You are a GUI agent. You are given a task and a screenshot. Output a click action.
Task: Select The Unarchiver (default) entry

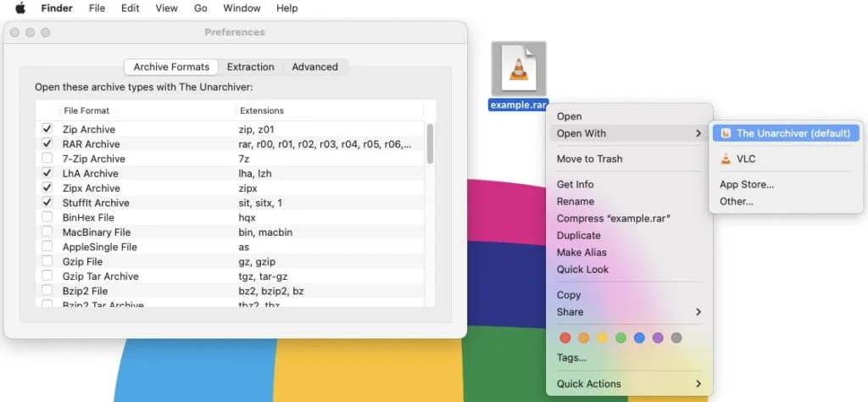(786, 133)
